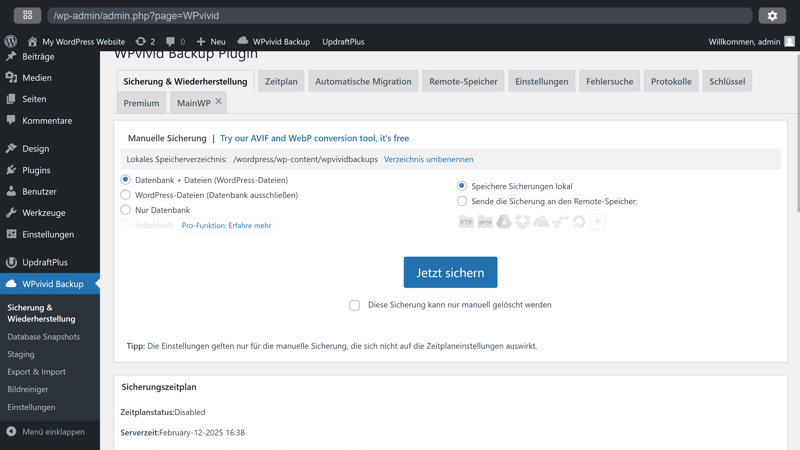Click the browser address bar
Screen dimensions: 800x450
point(399,16)
